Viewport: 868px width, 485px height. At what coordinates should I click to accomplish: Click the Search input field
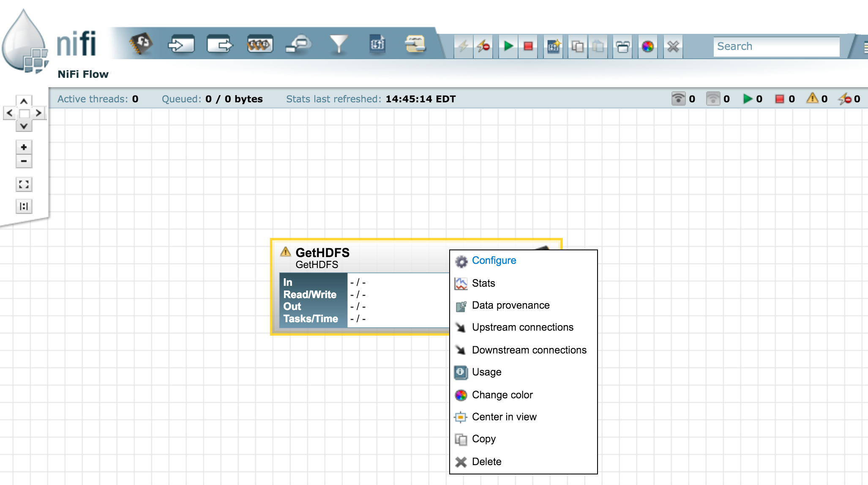tap(776, 46)
